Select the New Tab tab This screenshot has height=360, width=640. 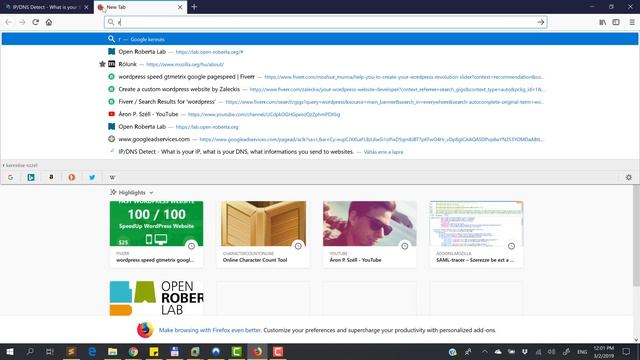pos(140,7)
